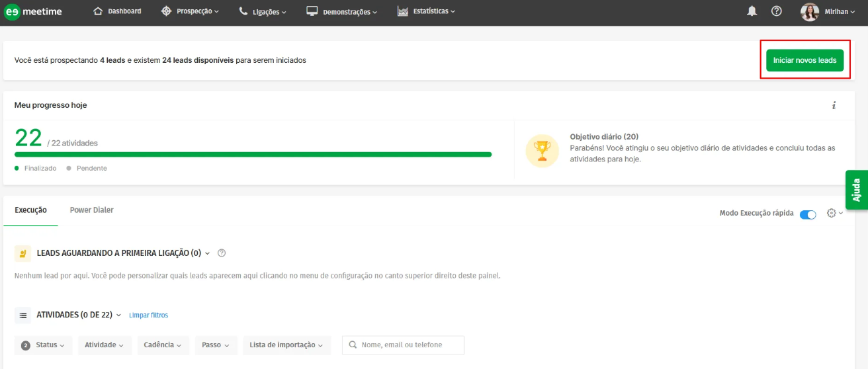Click the Finalizado legend item

(36, 169)
